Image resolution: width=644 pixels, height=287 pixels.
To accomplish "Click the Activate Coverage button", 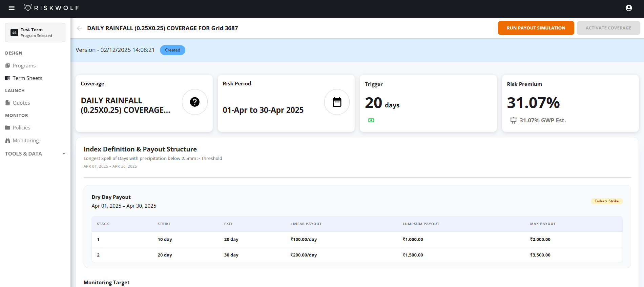I will 608,28.
